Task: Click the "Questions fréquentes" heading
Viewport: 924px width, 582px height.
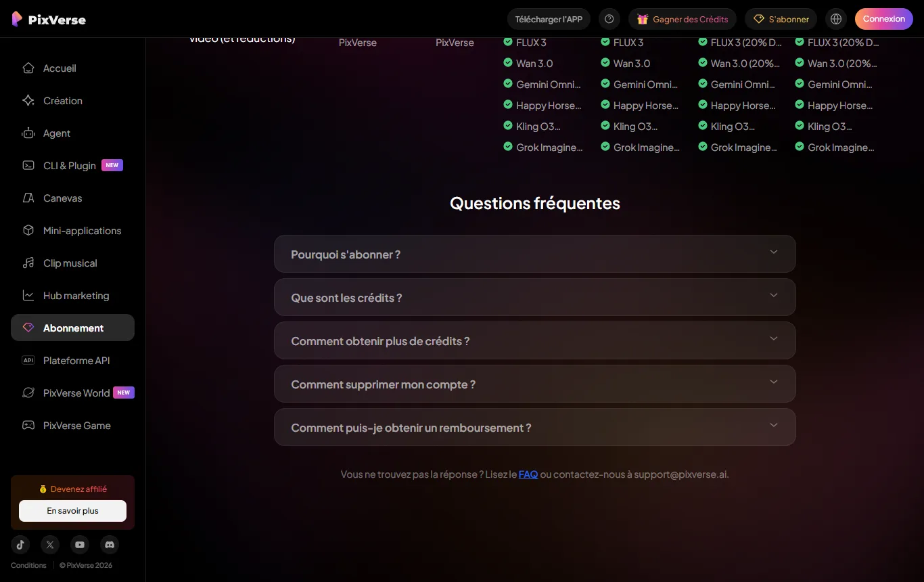Action: tap(535, 203)
